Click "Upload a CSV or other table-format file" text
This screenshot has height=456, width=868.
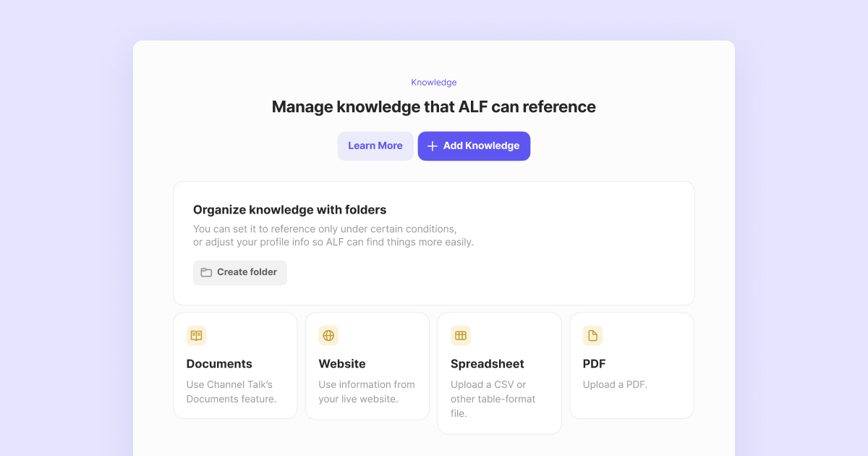(493, 399)
